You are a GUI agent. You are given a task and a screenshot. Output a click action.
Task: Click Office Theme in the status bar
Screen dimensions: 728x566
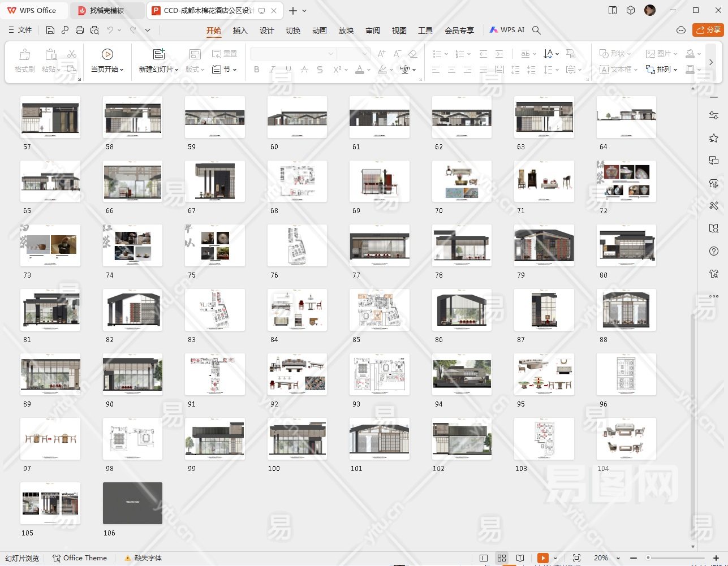click(80, 558)
